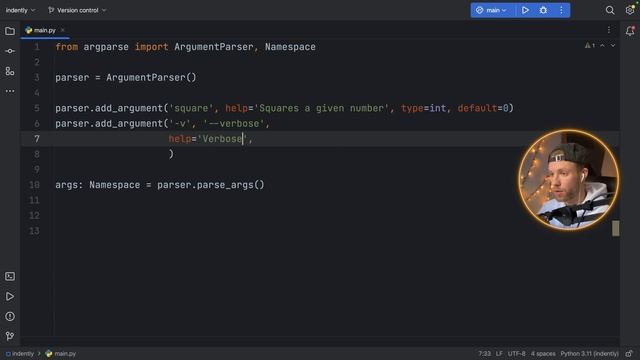Image resolution: width=640 pixels, height=360 pixels.
Task: Click 'Squares a given number' string
Action: pyautogui.click(x=321, y=108)
